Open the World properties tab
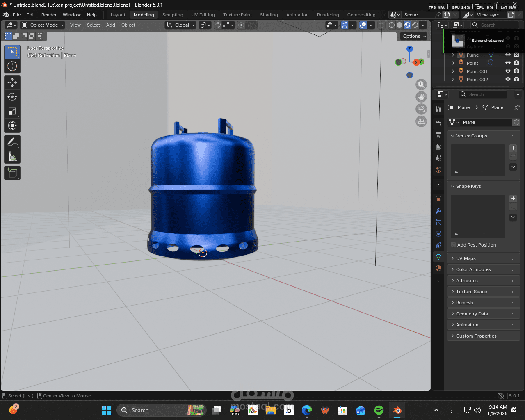 (x=438, y=169)
